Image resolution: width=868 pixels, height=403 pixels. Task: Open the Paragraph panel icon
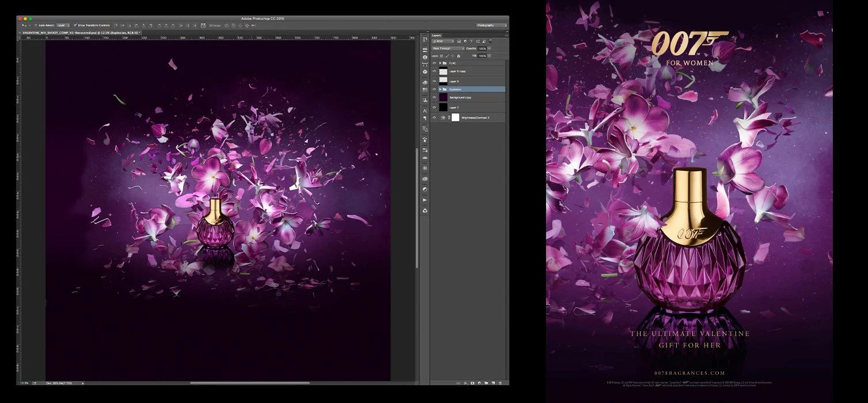tap(425, 117)
